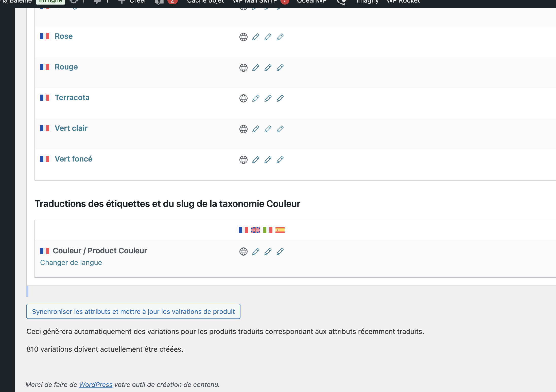Click Changer de langue link

tap(71, 262)
